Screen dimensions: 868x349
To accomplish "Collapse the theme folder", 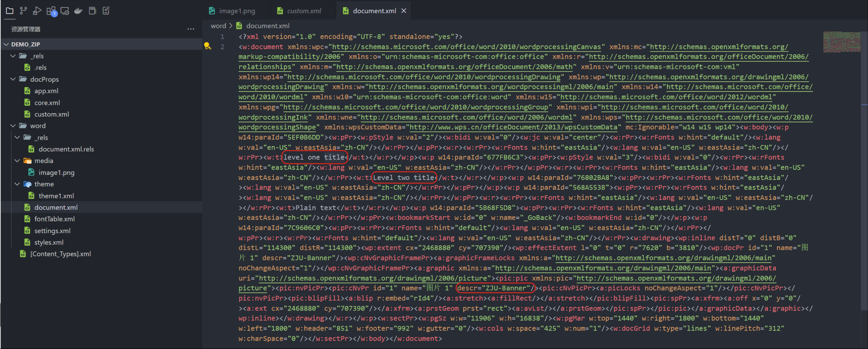I will coord(17,184).
